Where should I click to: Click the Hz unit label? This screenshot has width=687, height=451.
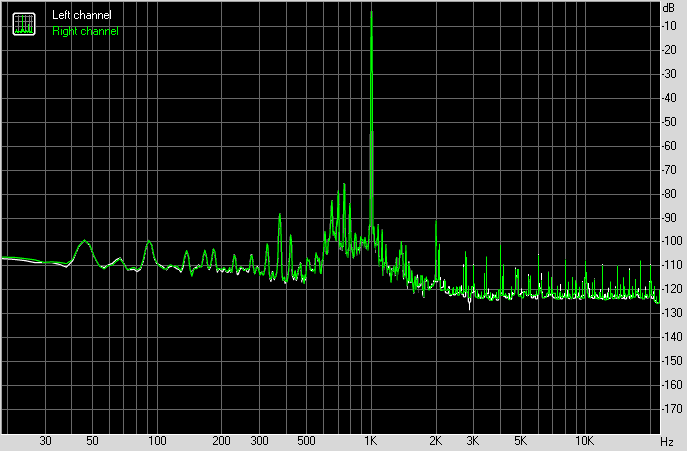tap(667, 441)
